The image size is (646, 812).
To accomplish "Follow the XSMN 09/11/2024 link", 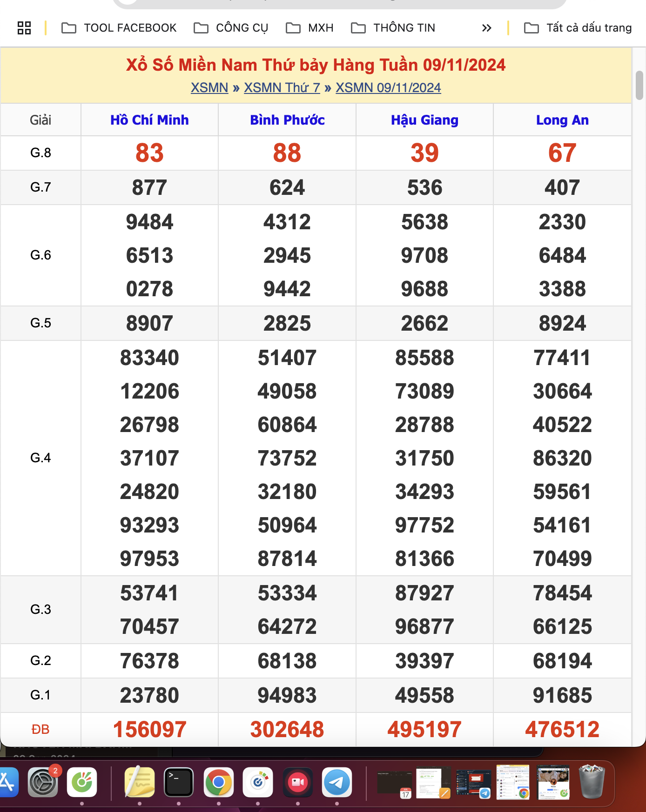I will pyautogui.click(x=388, y=87).
